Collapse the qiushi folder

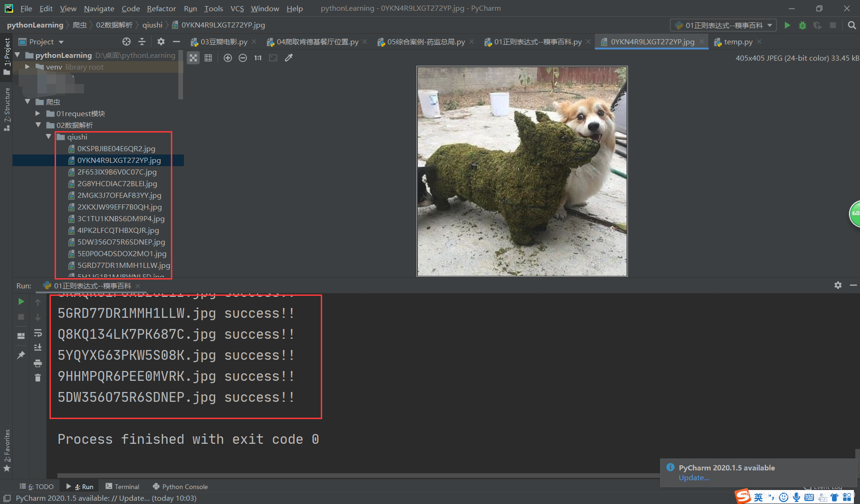49,137
